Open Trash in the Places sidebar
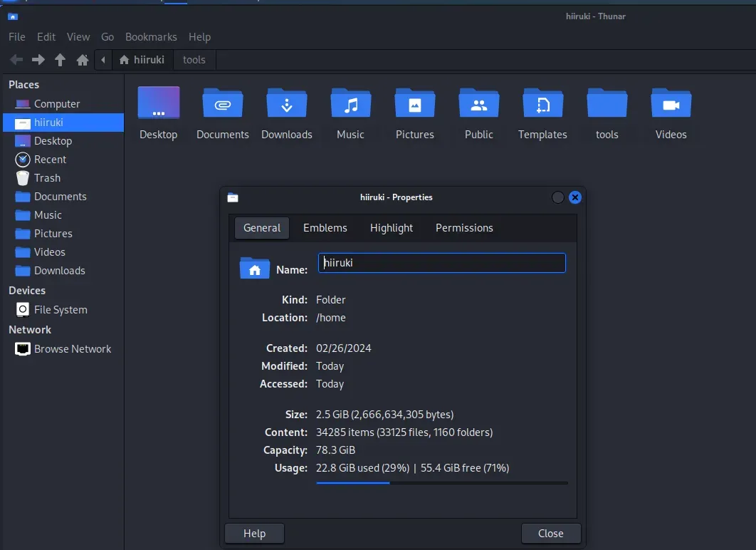The width and height of the screenshot is (756, 550). pos(47,178)
